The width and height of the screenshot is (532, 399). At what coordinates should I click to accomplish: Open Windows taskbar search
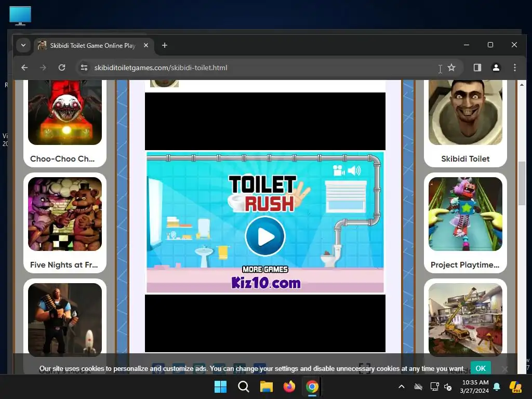pyautogui.click(x=243, y=387)
